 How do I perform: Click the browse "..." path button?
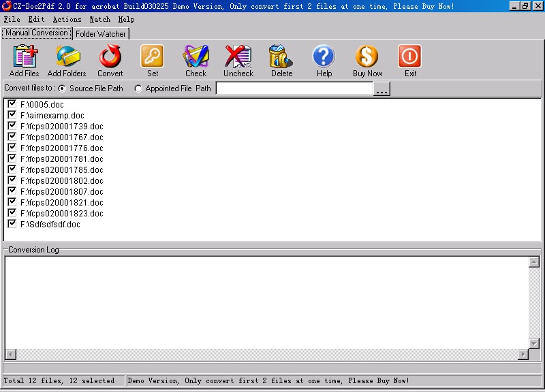[381, 89]
